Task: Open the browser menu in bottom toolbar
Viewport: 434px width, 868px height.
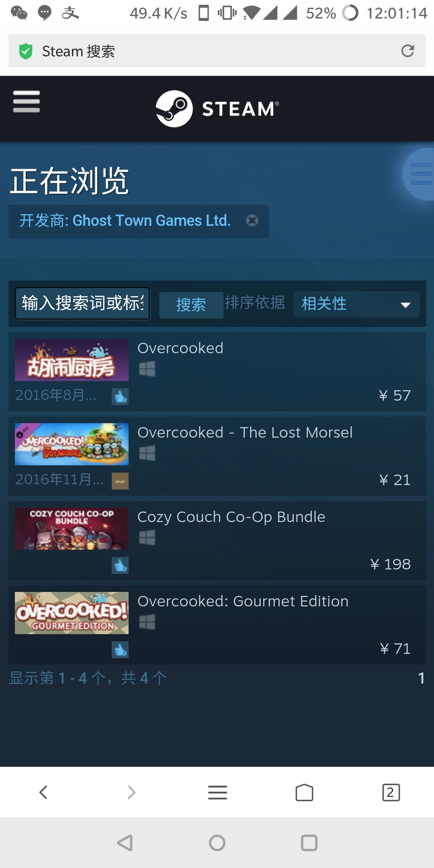Action: [x=217, y=792]
